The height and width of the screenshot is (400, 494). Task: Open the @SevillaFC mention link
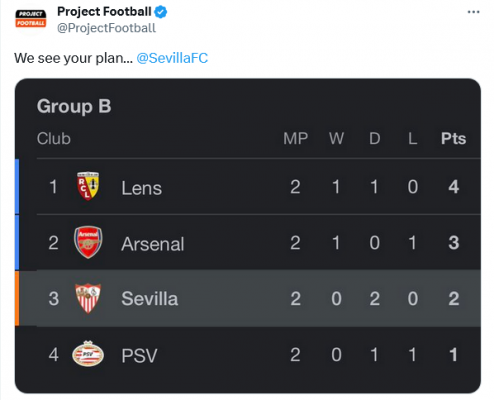coord(172,58)
